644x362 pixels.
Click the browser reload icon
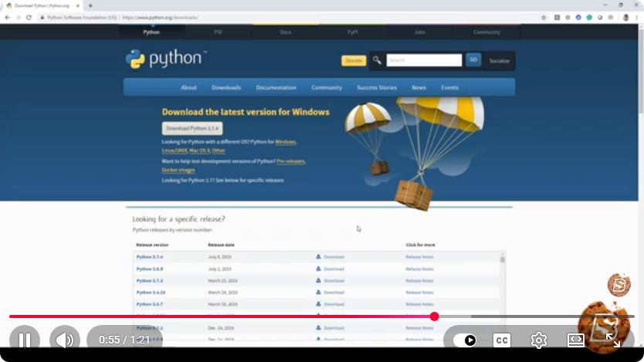click(x=29, y=17)
